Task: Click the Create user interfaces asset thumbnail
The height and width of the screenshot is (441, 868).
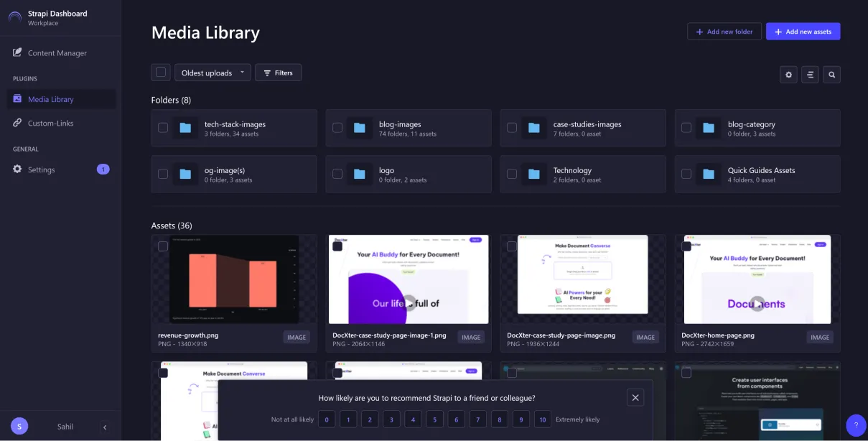Action: 757,401
